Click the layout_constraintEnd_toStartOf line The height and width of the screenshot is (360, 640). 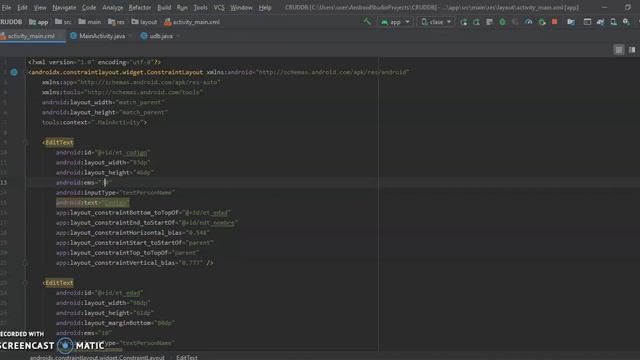147,223
